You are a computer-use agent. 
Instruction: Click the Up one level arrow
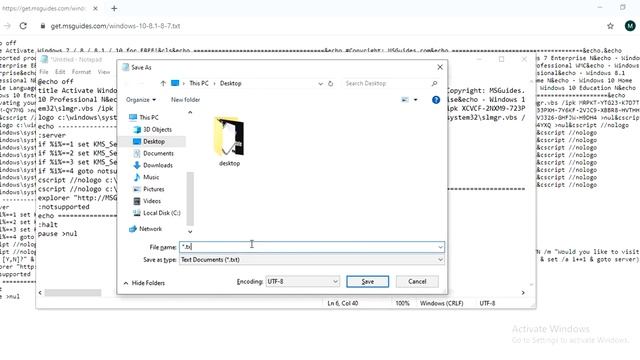(163, 83)
